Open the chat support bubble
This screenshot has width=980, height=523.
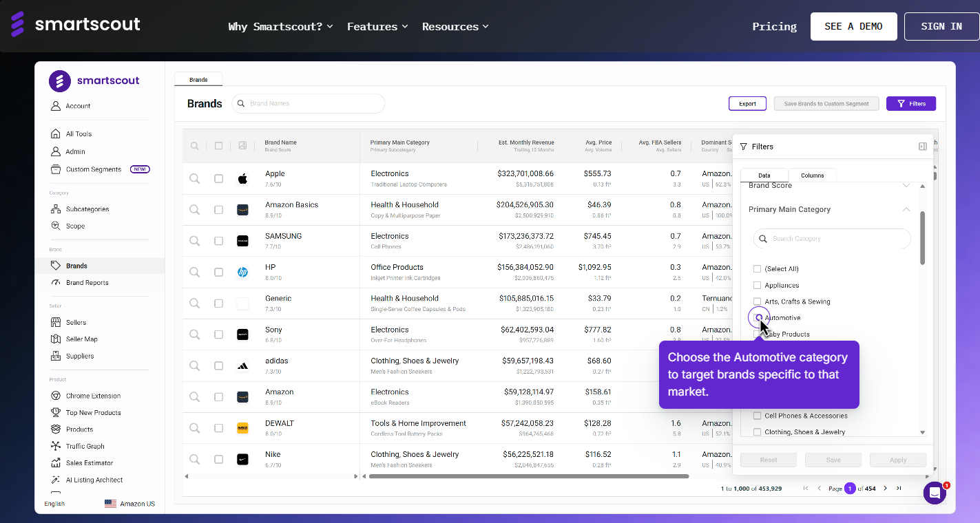click(x=935, y=493)
